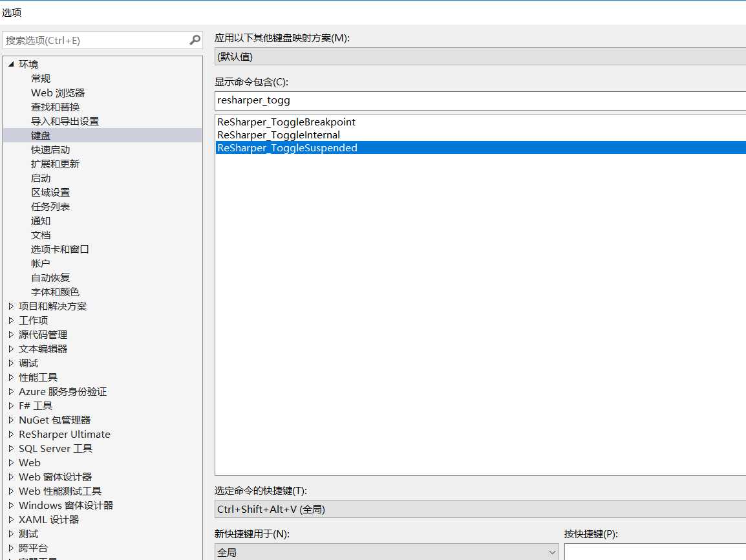The image size is (746, 560).
Task: Open 任务列表 settings
Action: coord(50,206)
